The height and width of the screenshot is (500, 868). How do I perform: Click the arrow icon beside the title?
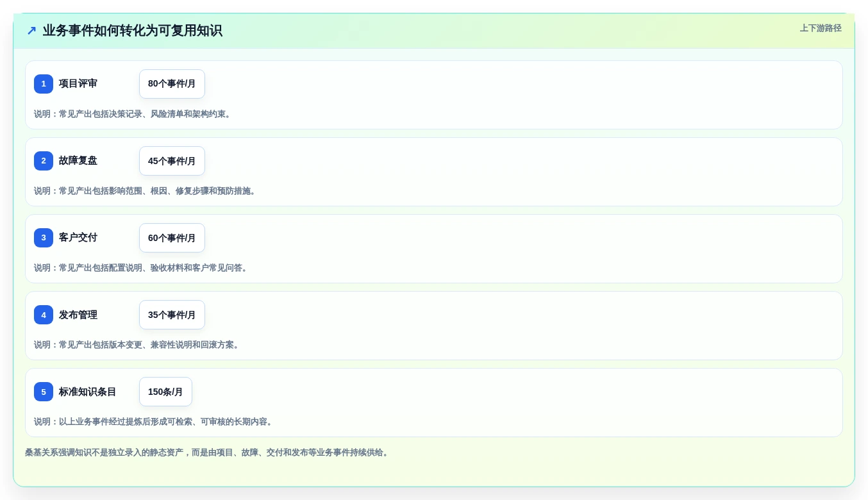[31, 31]
